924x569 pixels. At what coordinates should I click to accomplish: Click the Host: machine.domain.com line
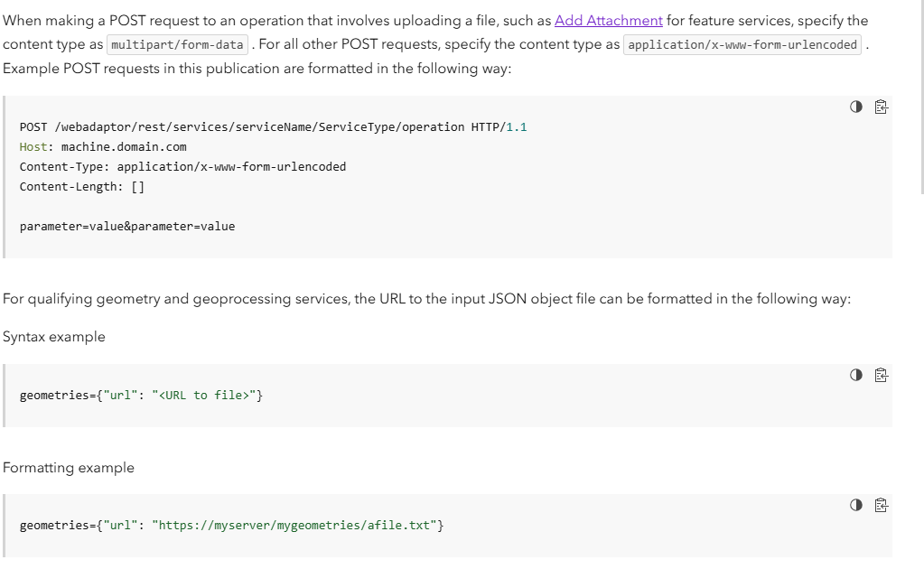pos(102,146)
